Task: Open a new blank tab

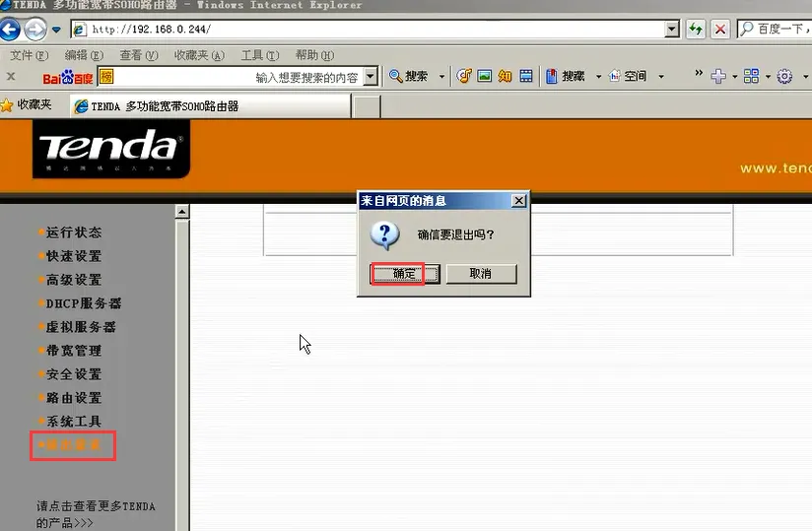Action: [367, 106]
